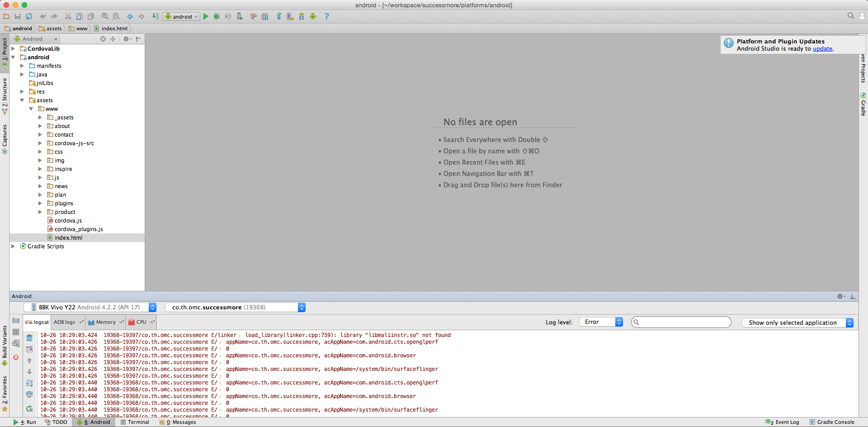Hide the Project panel with the hide icon

(x=139, y=39)
